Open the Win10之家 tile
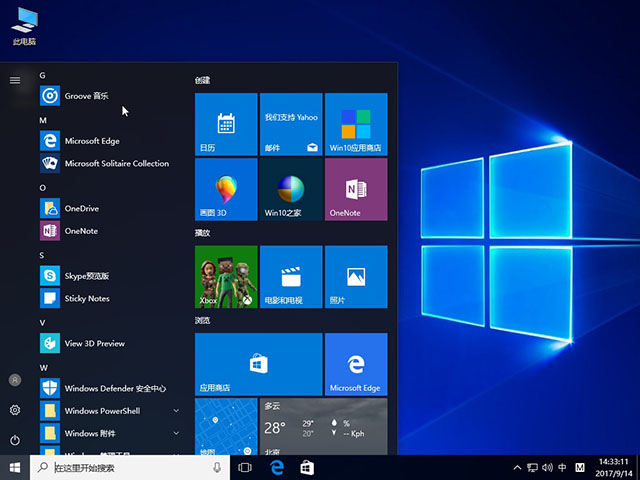Screen dimensions: 640x480 click(291, 189)
